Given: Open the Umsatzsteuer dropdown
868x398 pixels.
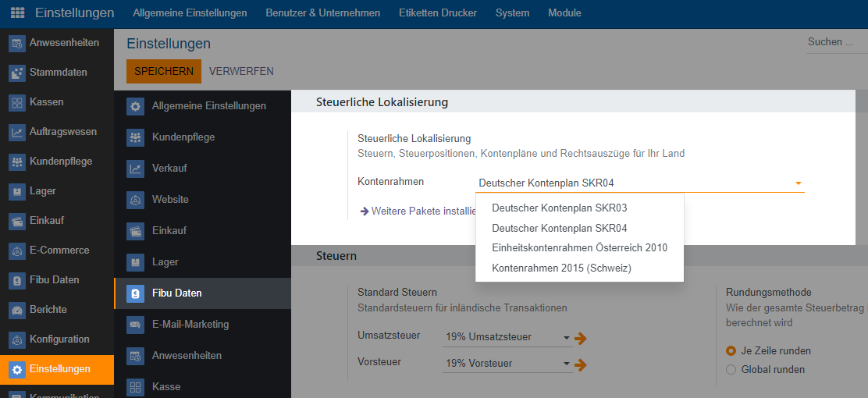Looking at the screenshot, I should (507, 337).
